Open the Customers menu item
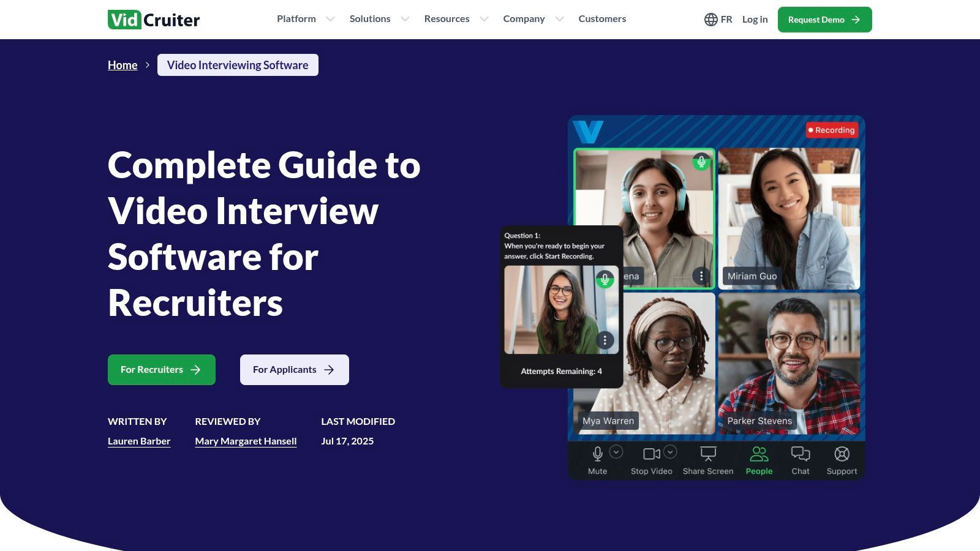 [x=602, y=19]
